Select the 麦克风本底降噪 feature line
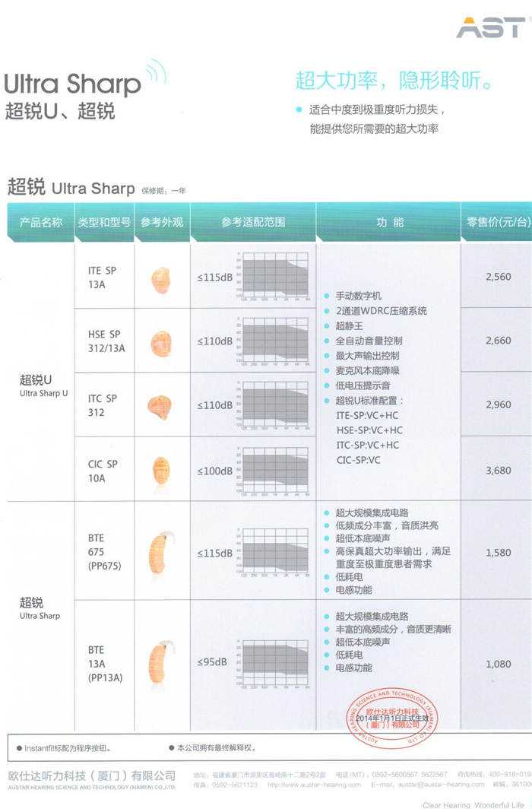 pos(367,370)
